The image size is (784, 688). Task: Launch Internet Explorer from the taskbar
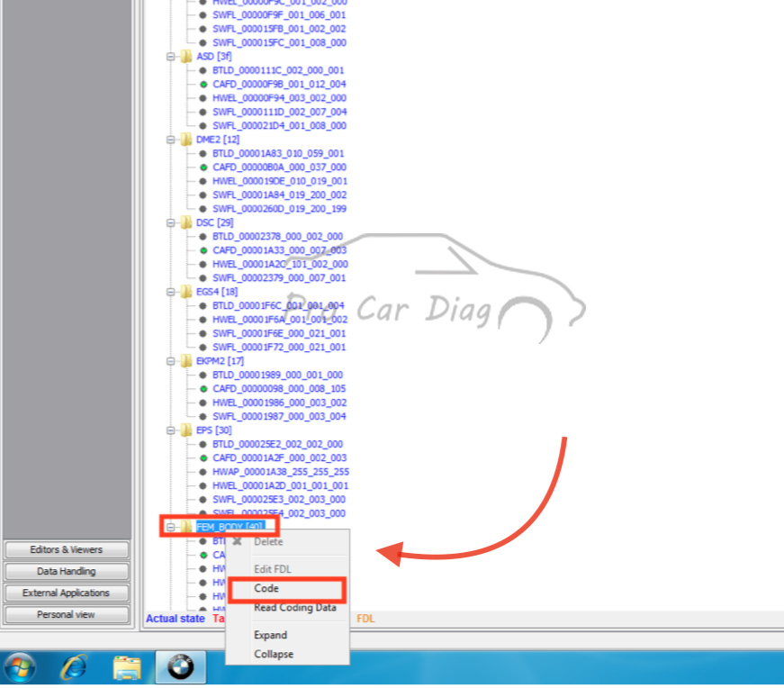tap(74, 667)
